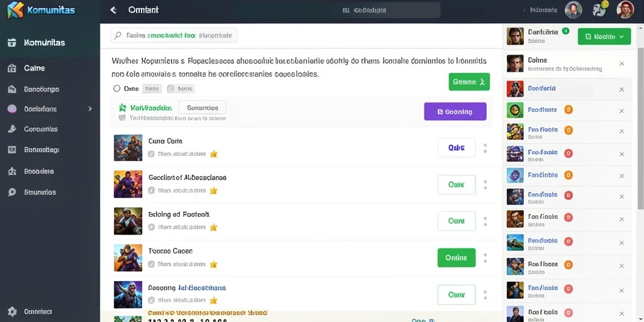
Task: Click the Bonoudiags sidebar icon
Action: coord(12,150)
